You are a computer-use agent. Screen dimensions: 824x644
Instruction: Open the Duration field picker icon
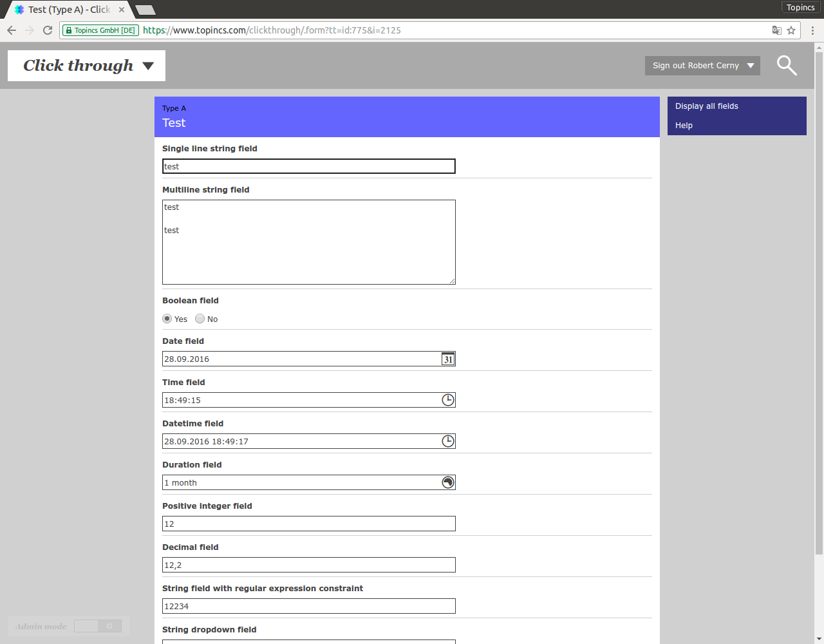pos(448,482)
